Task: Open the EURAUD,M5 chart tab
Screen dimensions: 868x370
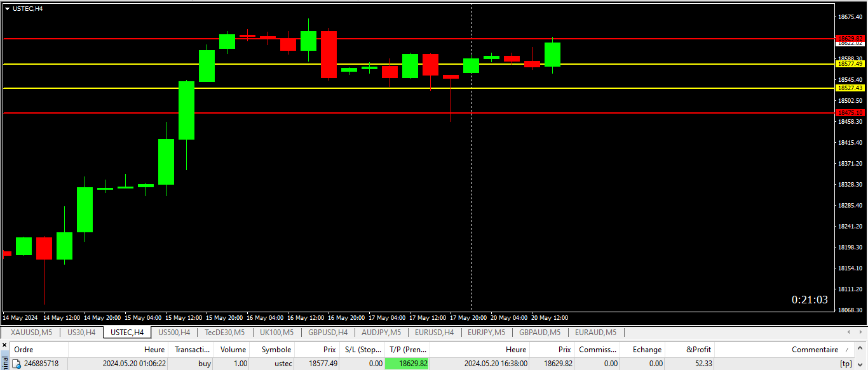Action: tap(595, 332)
